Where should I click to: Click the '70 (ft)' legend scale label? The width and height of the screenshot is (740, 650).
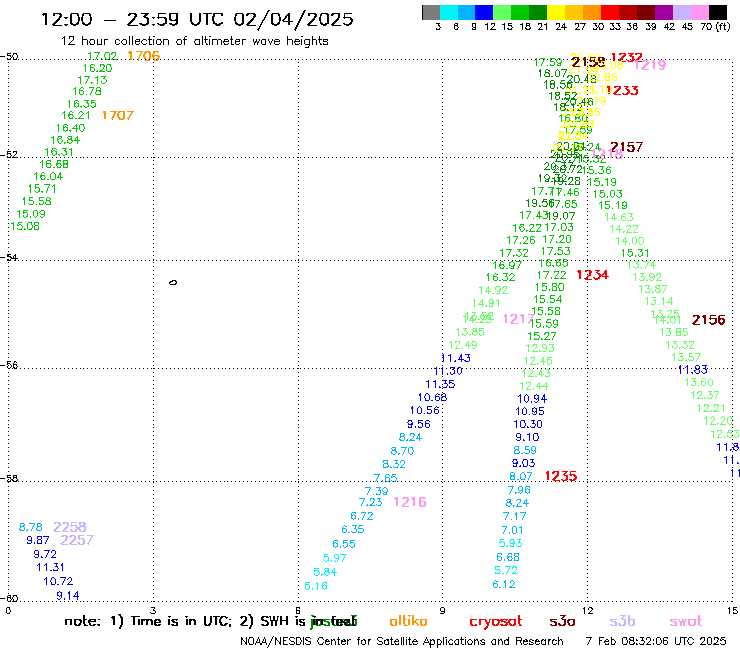pyautogui.click(x=715, y=26)
